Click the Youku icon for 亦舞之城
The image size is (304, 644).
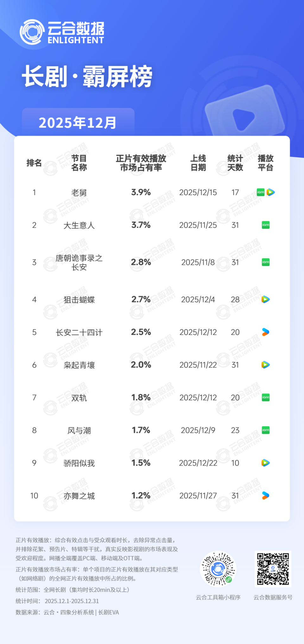(x=265, y=495)
